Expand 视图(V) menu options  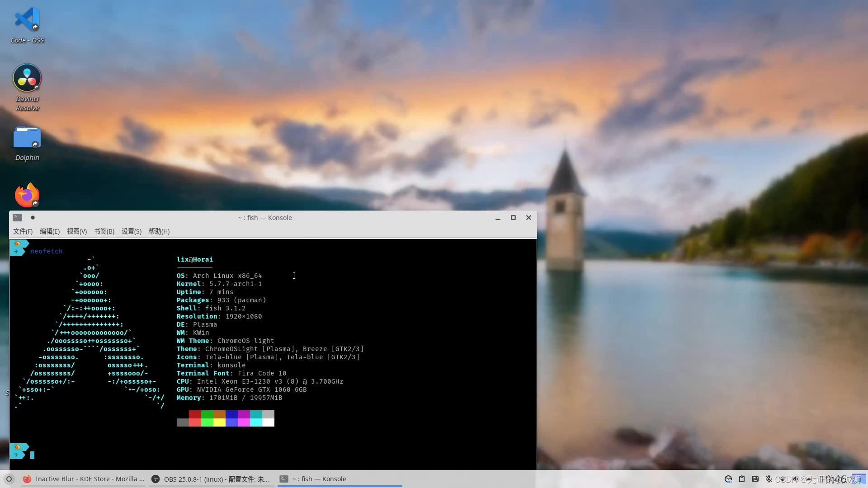[x=77, y=231]
